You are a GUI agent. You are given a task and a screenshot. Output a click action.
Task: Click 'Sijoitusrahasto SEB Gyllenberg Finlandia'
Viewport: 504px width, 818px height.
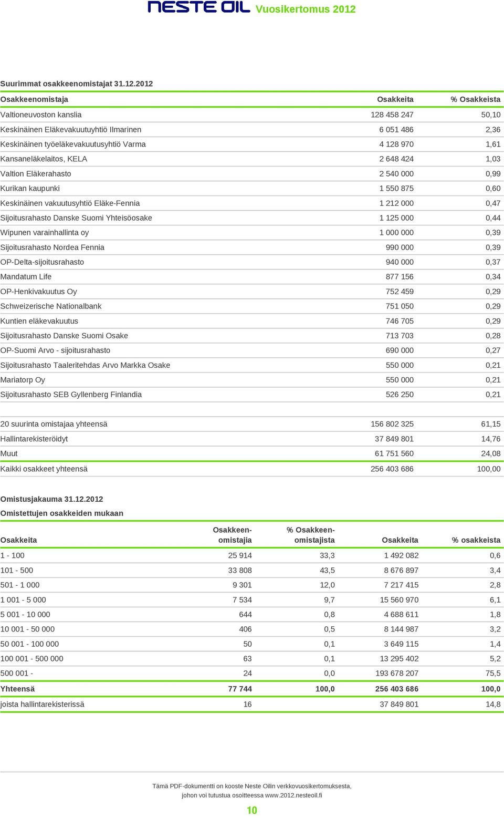(71, 394)
